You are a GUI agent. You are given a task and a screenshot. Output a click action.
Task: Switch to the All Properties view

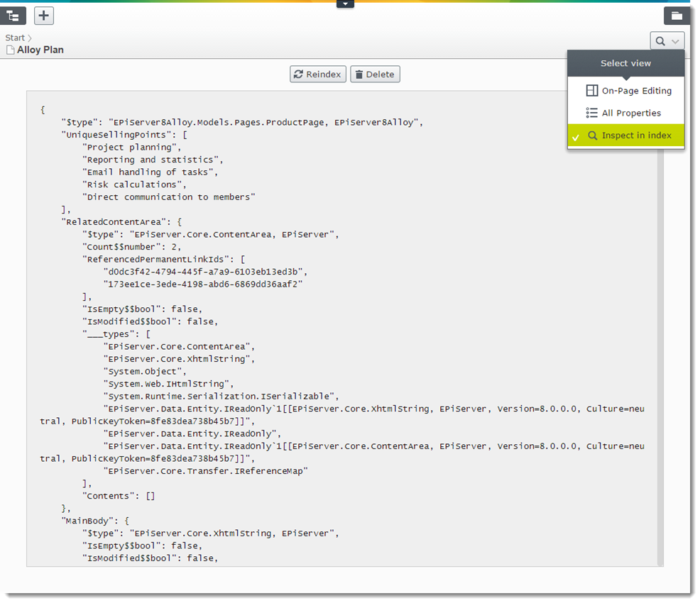631,113
